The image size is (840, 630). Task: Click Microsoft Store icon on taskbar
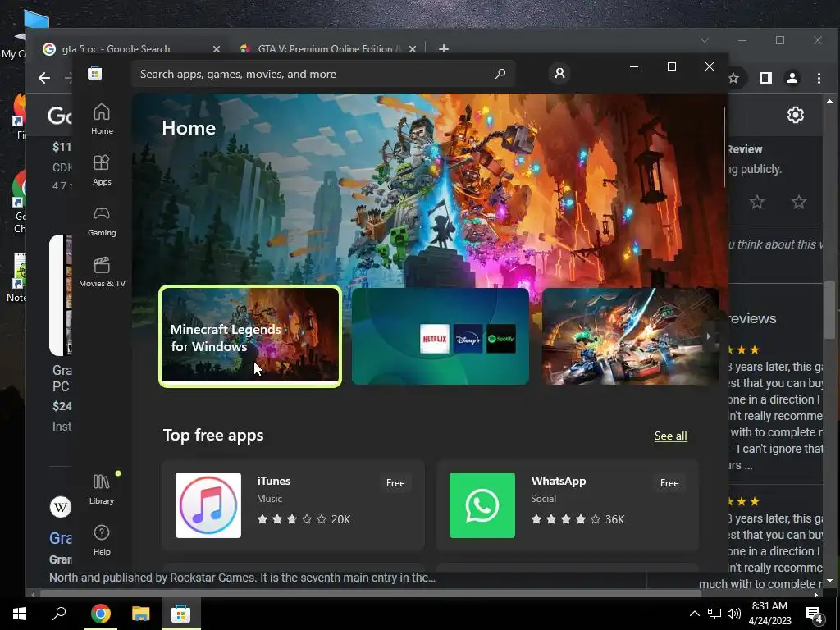(181, 614)
